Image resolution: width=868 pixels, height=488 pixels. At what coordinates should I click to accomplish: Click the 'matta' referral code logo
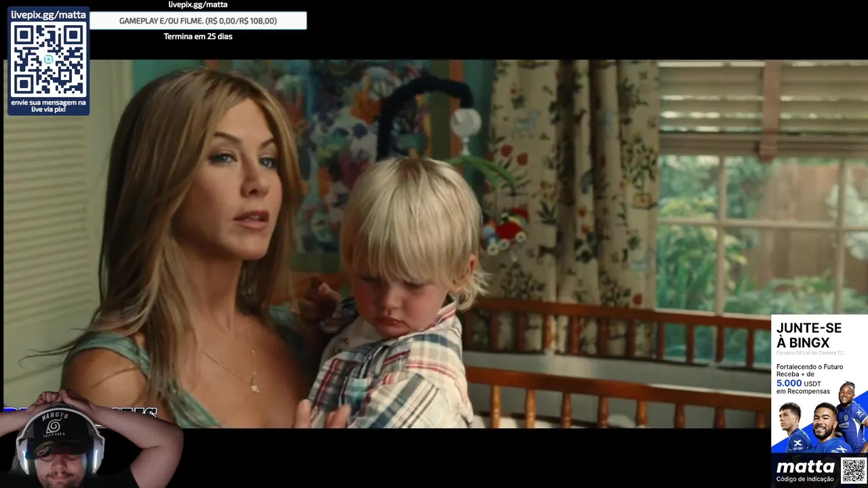click(805, 467)
